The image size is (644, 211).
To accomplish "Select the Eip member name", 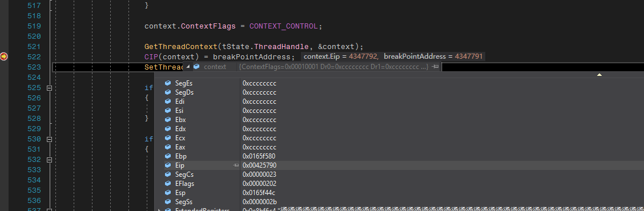I will [179, 165].
